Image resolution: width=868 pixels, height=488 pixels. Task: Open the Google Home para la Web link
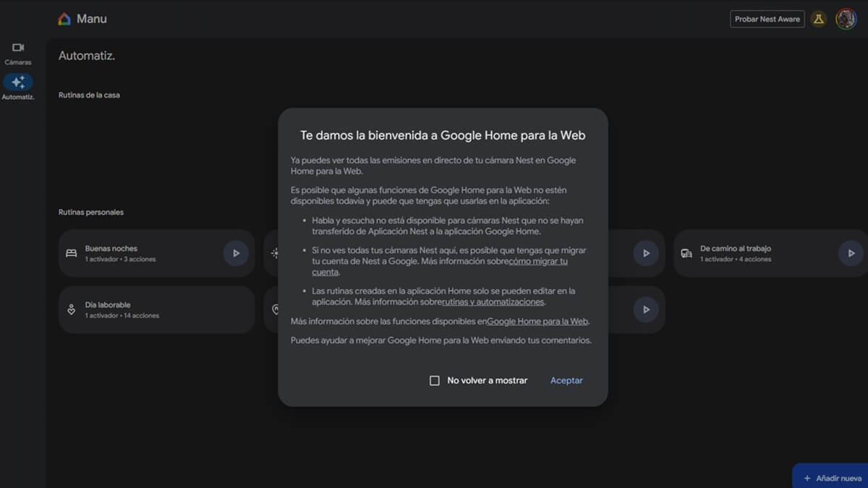pos(537,321)
